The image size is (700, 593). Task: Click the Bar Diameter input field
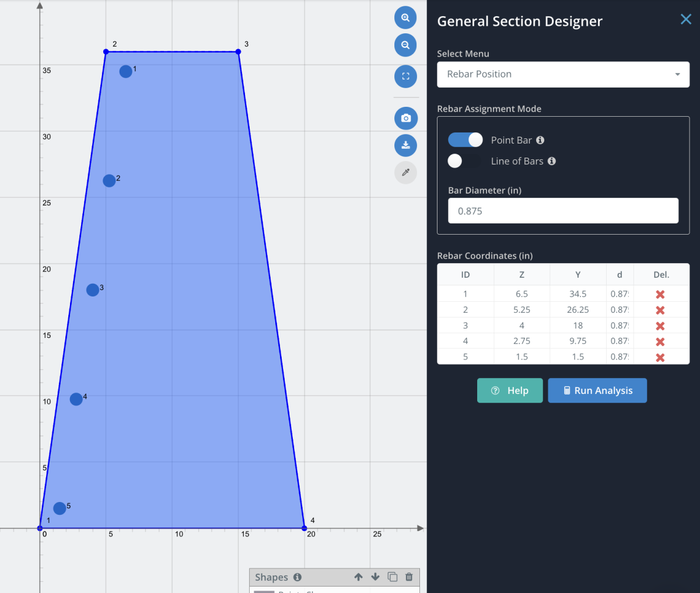(563, 211)
